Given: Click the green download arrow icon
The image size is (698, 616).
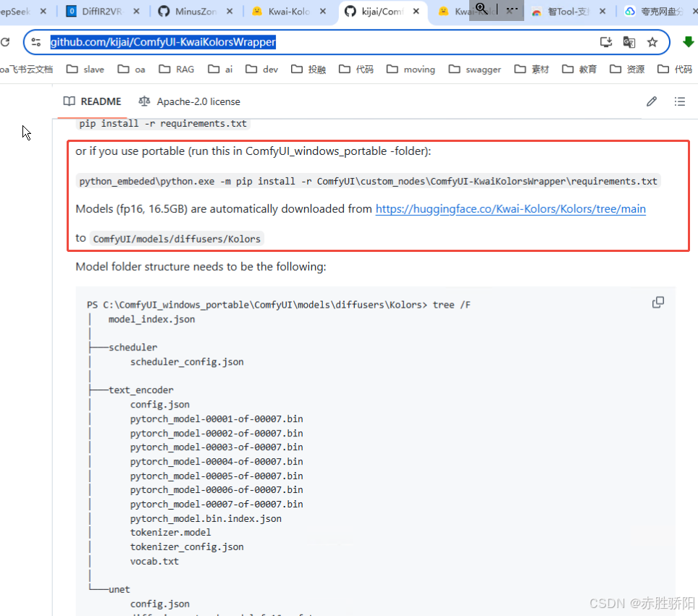Looking at the screenshot, I should point(688,42).
